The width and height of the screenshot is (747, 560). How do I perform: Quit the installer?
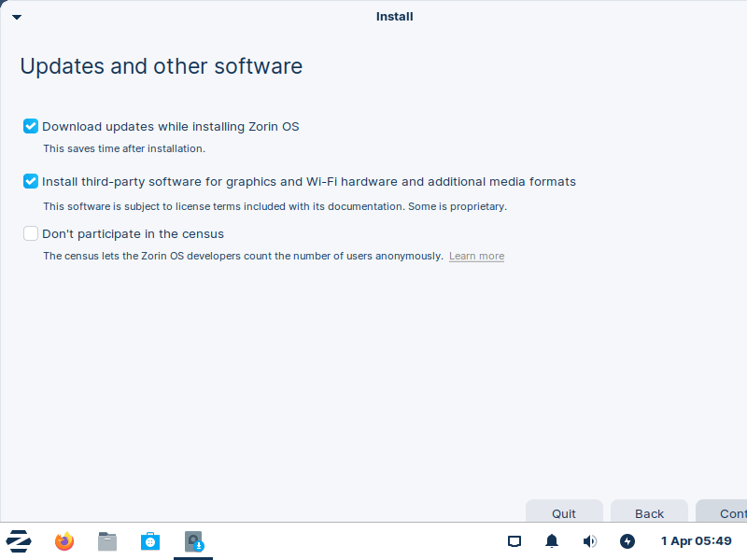[564, 511]
